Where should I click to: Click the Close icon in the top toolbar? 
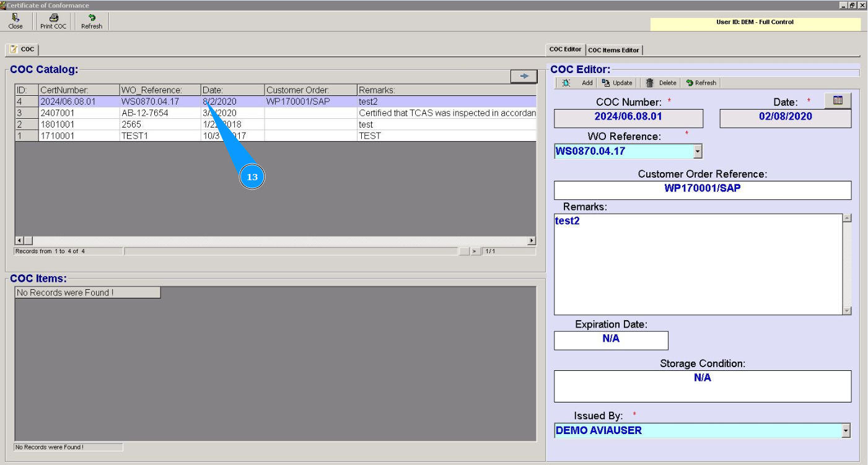pos(15,22)
